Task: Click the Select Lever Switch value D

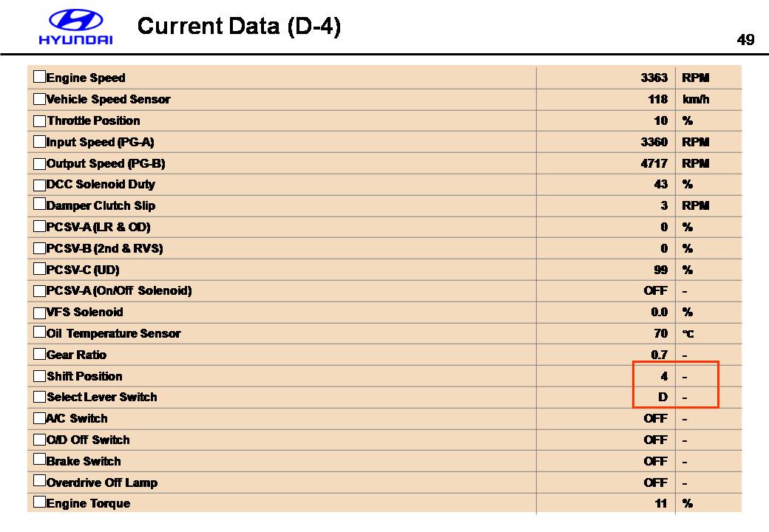Action: pyautogui.click(x=663, y=398)
